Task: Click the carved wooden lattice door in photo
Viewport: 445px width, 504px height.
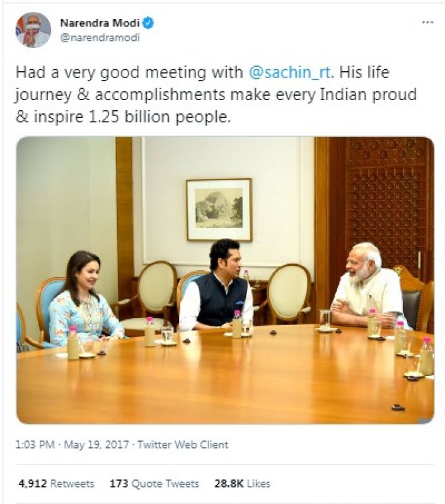Action: (x=386, y=202)
